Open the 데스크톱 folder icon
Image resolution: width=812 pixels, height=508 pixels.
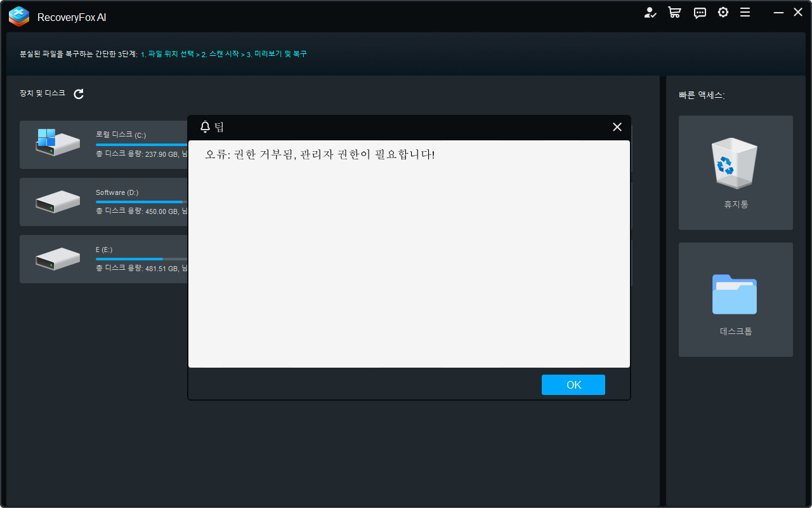pyautogui.click(x=735, y=294)
